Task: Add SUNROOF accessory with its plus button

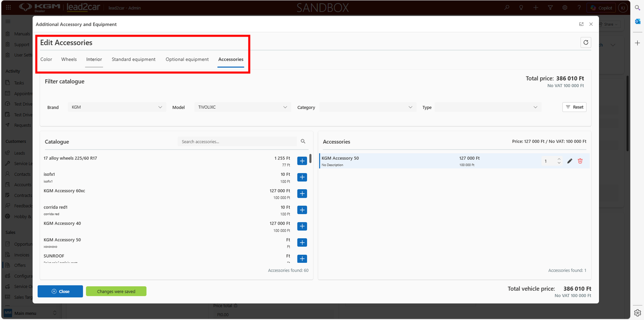Action: 302,259
